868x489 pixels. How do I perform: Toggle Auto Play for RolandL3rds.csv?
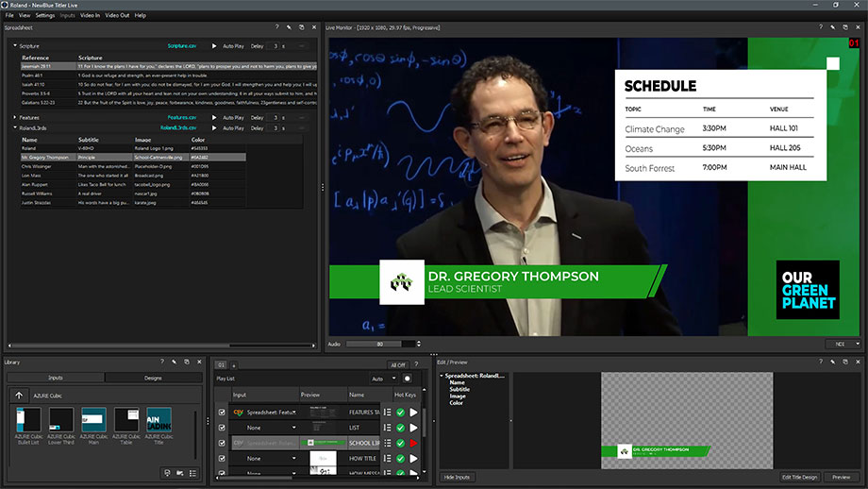pyautogui.click(x=233, y=128)
